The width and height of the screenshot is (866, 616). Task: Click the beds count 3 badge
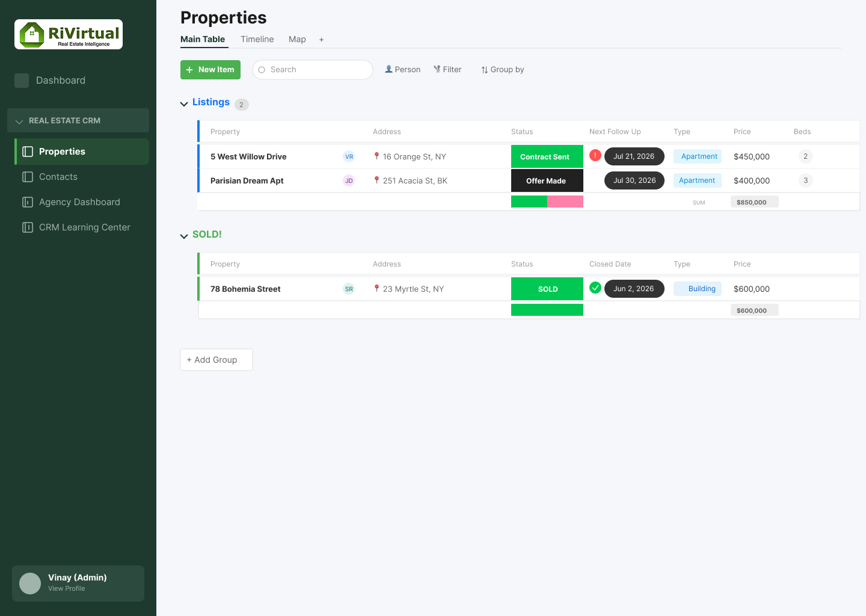tap(806, 180)
